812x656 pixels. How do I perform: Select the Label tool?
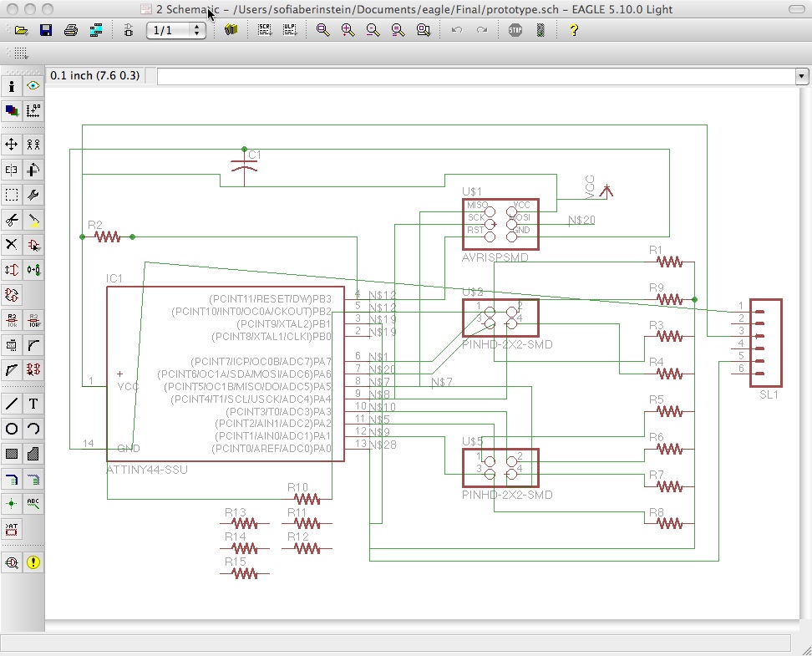[33, 504]
